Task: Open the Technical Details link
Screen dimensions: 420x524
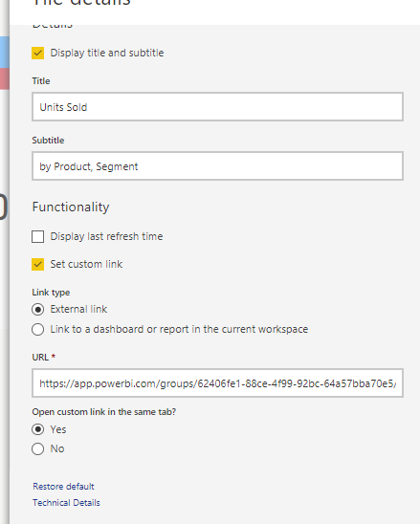Action: point(66,503)
